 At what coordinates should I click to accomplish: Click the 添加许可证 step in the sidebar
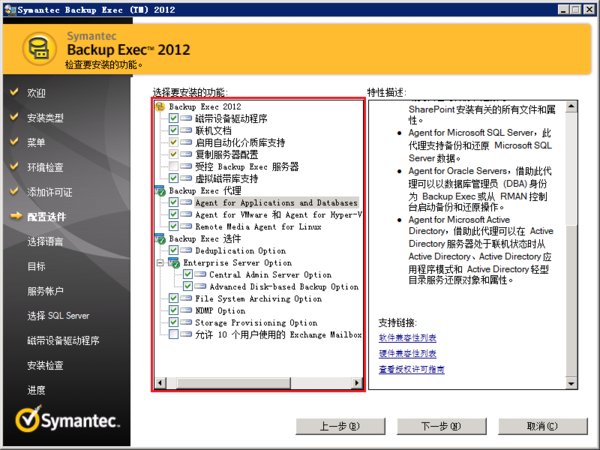pos(49,192)
